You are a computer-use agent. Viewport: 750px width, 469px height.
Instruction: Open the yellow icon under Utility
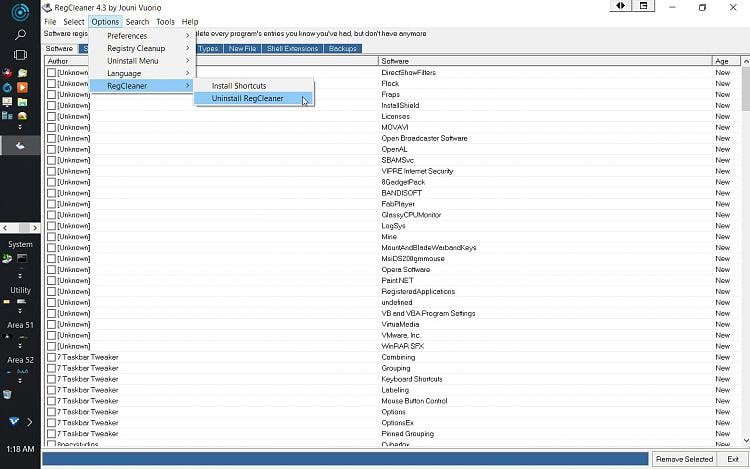click(7, 302)
